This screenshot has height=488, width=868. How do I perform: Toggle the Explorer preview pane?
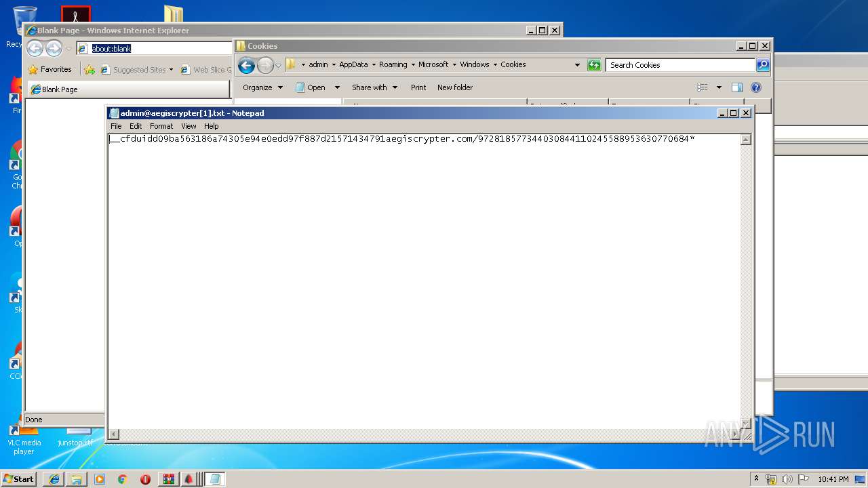coord(737,87)
